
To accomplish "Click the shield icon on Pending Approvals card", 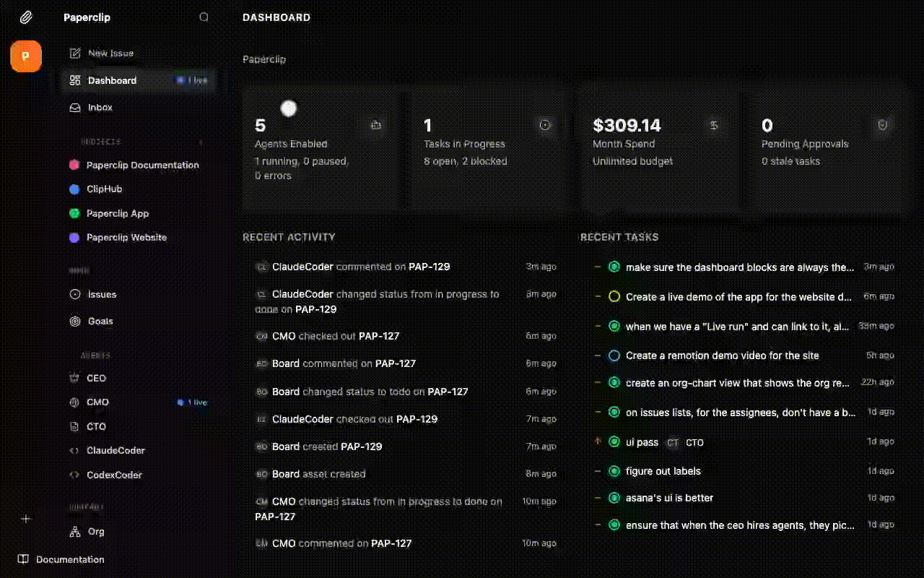I will (x=882, y=125).
